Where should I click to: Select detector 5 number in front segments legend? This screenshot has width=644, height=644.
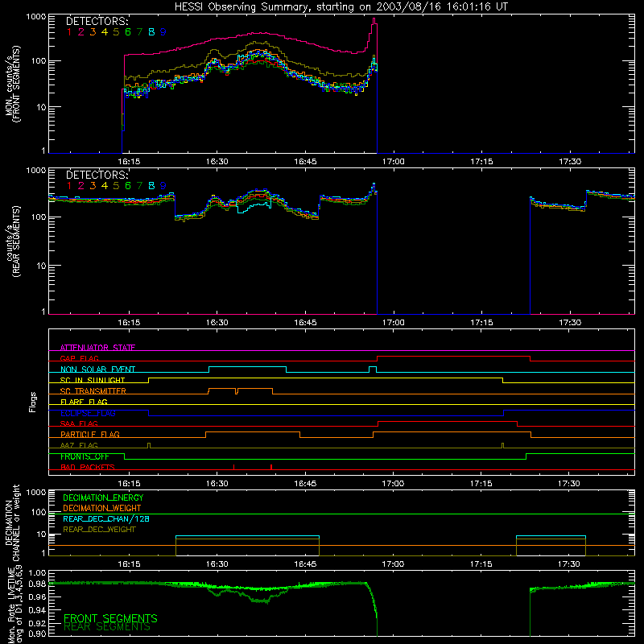pyautogui.click(x=116, y=32)
